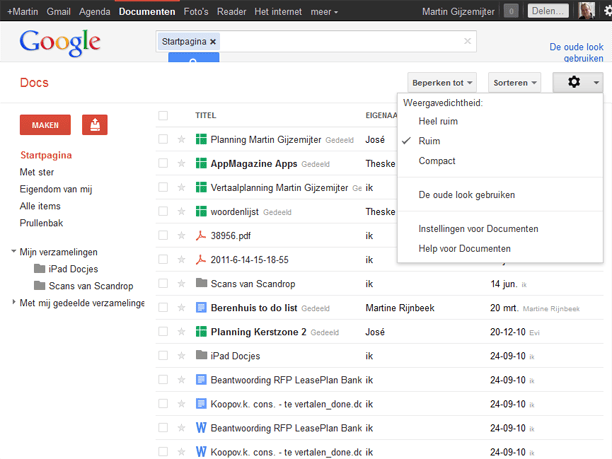Click the iPad Docjes folder icon in sidebar
612x459 pixels.
click(x=40, y=269)
